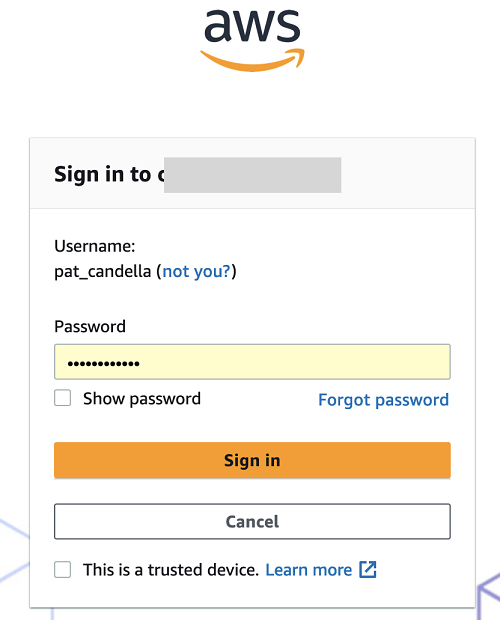Enable the Show password checkbox
This screenshot has width=500, height=620.
click(x=62, y=398)
